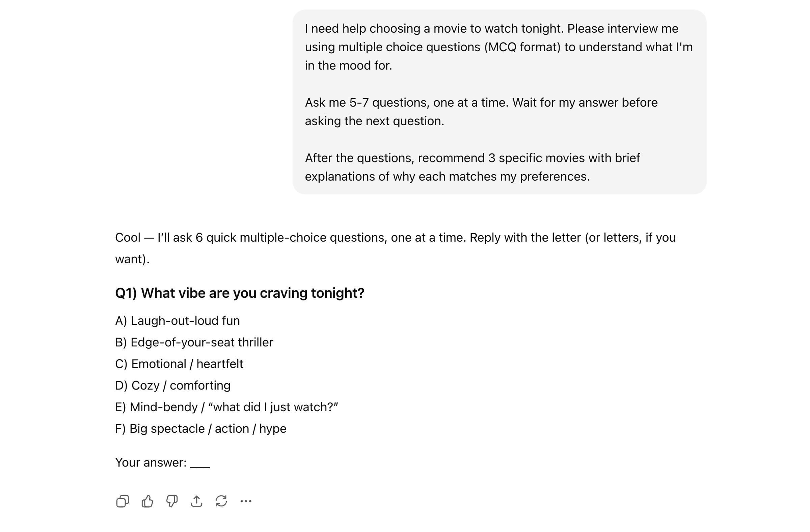Click option D) Cozy / comforting

point(172,385)
